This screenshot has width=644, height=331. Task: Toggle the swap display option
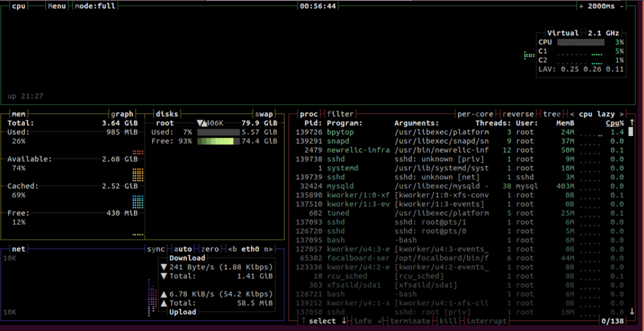[x=264, y=114]
